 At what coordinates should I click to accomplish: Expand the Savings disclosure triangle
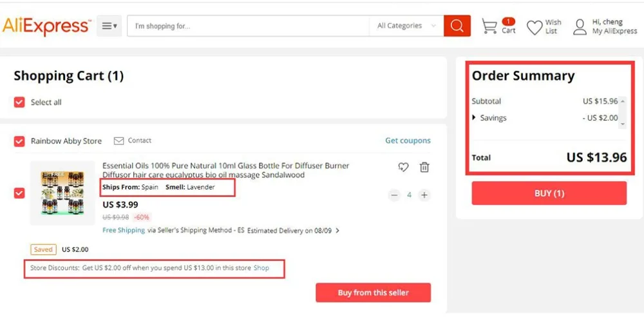click(475, 117)
